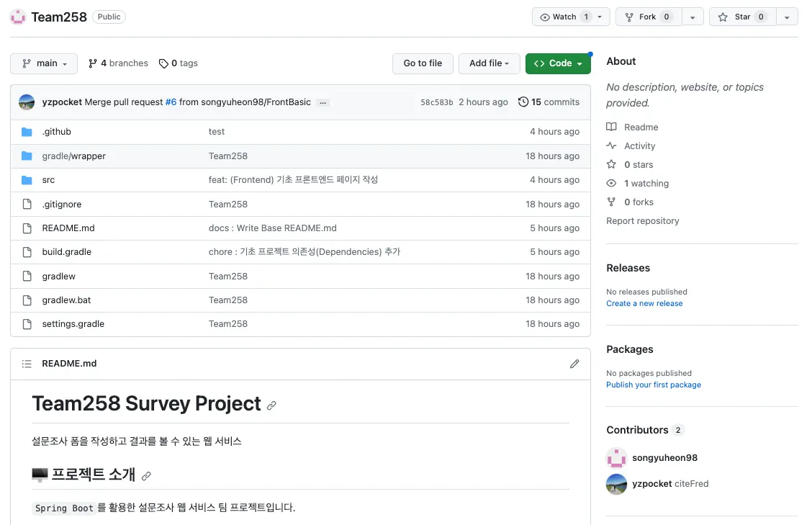Click the 0 stars link in About
The width and height of the screenshot is (812, 525).
click(x=639, y=165)
